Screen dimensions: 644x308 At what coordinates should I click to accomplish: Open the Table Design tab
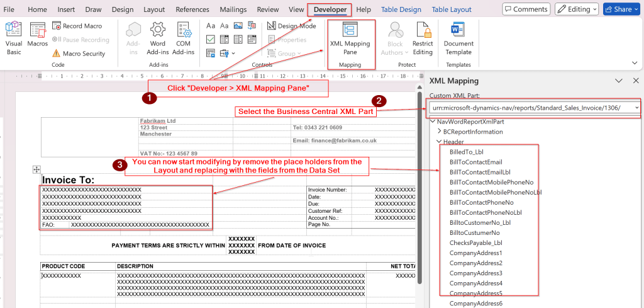pos(401,9)
